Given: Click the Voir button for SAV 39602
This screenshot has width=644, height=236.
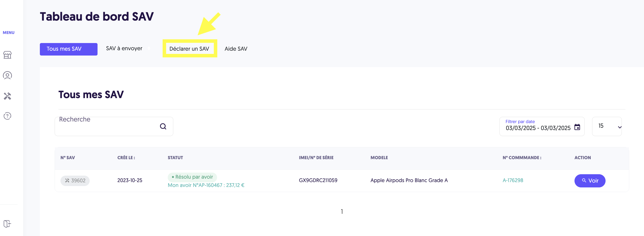Looking at the screenshot, I should [590, 180].
